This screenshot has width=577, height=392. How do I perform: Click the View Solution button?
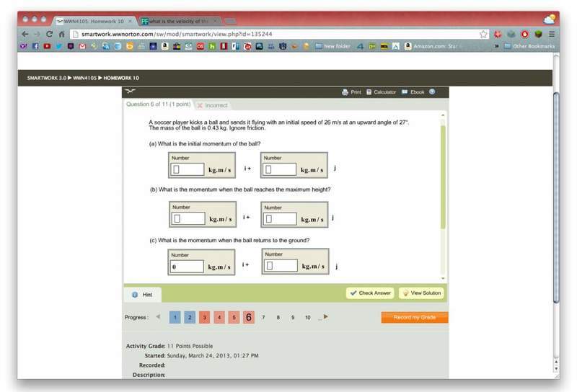(422, 293)
